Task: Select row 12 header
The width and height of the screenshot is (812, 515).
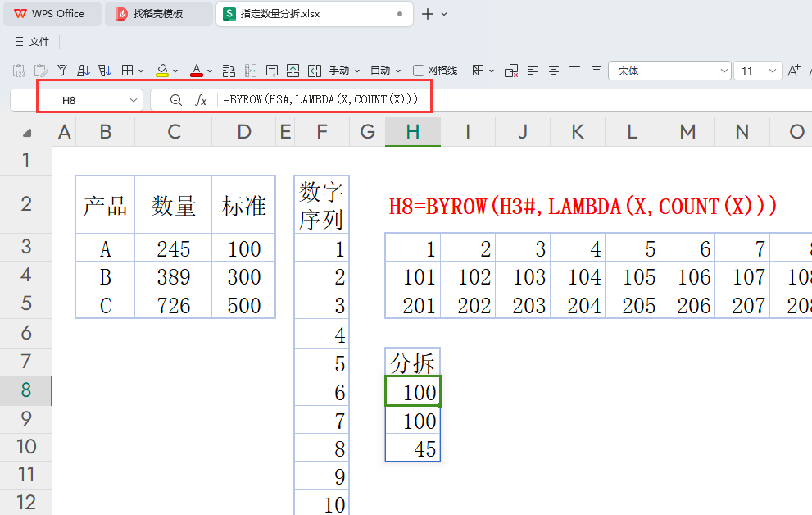Action: [26, 502]
